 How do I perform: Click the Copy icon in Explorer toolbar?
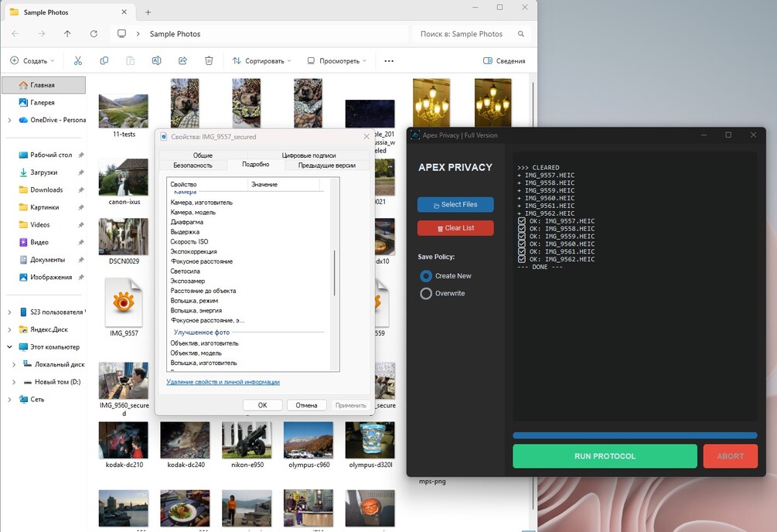coord(104,60)
